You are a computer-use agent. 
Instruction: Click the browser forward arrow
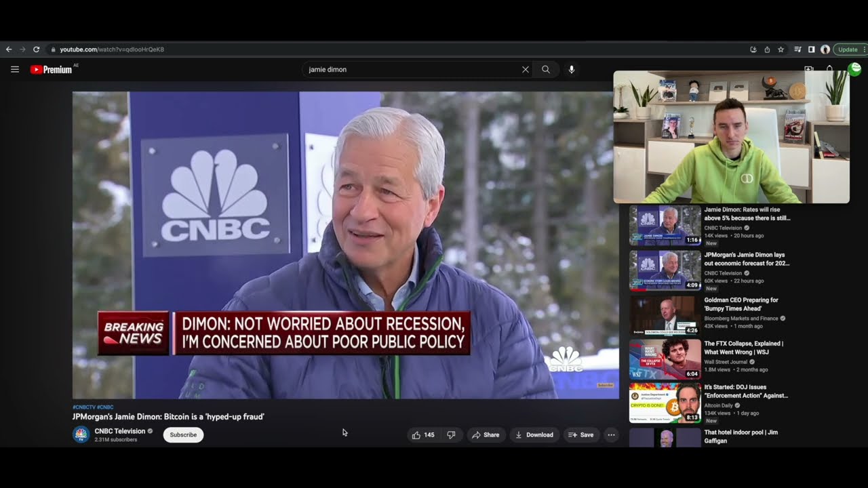[x=22, y=49]
